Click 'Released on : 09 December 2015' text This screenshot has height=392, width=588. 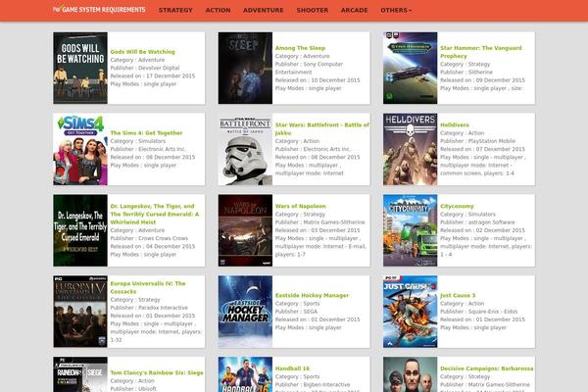point(482,80)
